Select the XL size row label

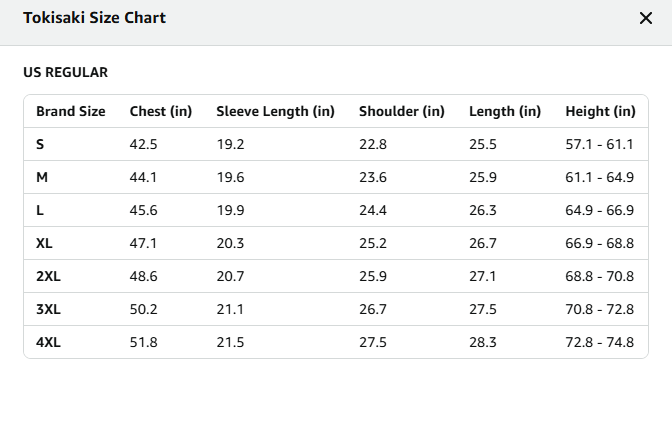tap(44, 244)
